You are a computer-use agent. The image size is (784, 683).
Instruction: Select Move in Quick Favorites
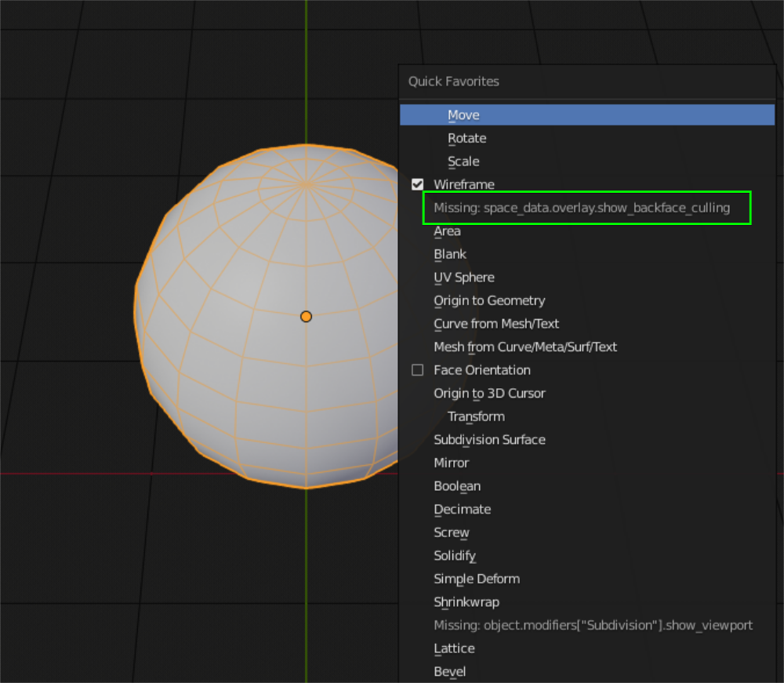click(x=587, y=115)
